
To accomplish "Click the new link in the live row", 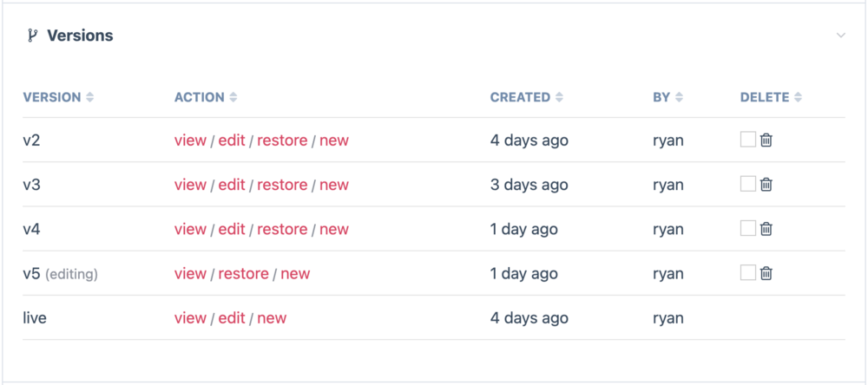I will pos(272,318).
